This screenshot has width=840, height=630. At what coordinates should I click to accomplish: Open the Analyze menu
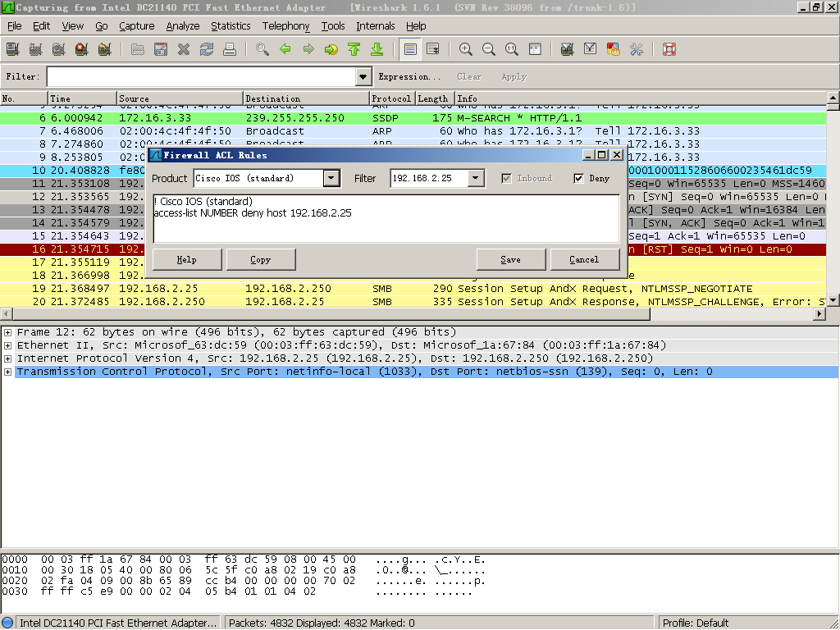[183, 25]
